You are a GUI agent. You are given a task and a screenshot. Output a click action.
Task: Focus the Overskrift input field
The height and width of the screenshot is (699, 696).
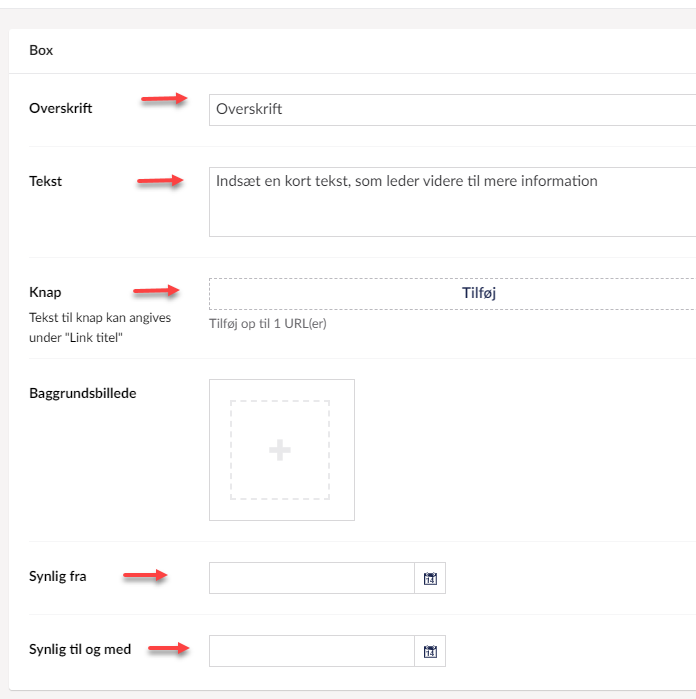pyautogui.click(x=450, y=109)
